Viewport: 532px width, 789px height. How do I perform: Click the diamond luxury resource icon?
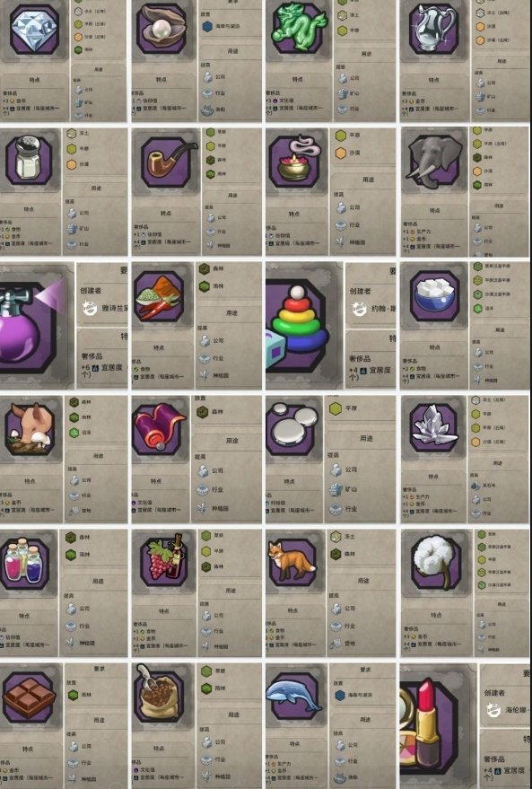[x=34, y=30]
